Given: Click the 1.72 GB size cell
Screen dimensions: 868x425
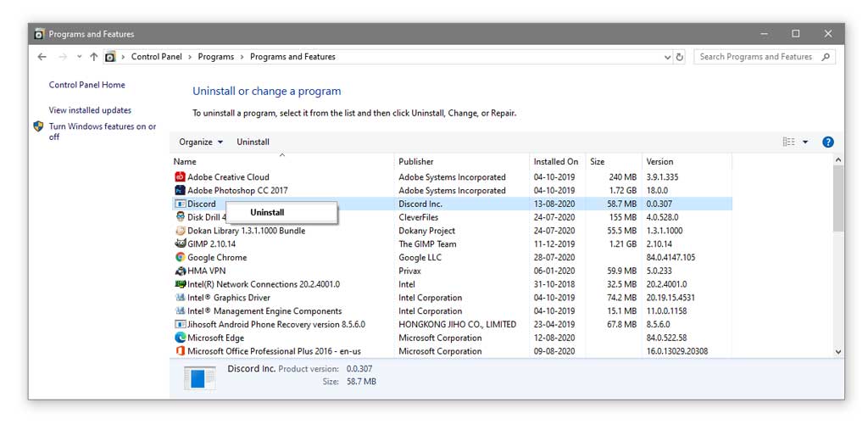Looking at the screenshot, I should [621, 191].
